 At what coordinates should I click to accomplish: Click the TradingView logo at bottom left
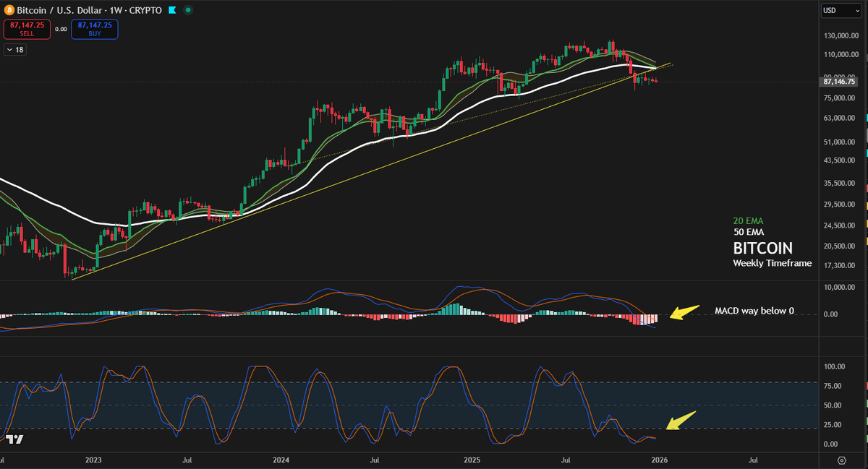pyautogui.click(x=14, y=439)
